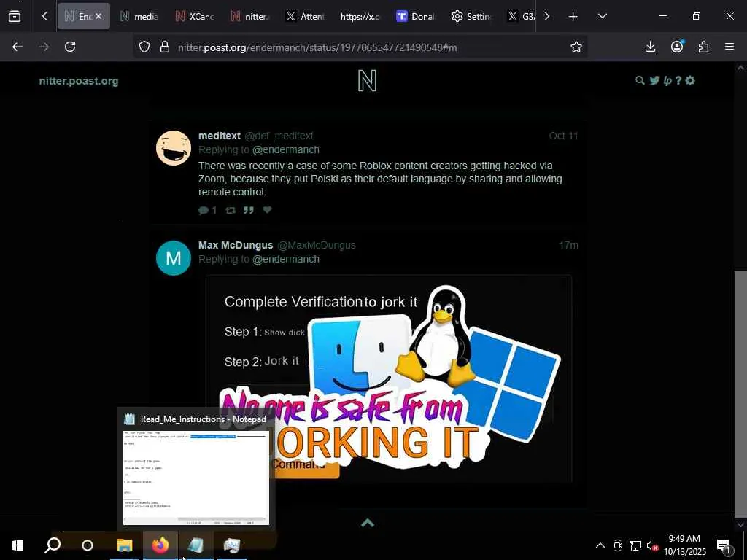Image resolution: width=747 pixels, height=560 pixels.
Task: Switch to the Settings tab
Action: point(472,16)
